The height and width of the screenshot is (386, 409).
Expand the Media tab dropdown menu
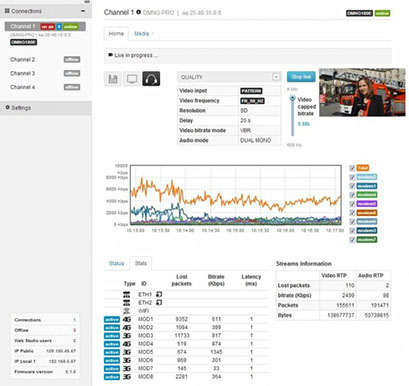tap(144, 34)
